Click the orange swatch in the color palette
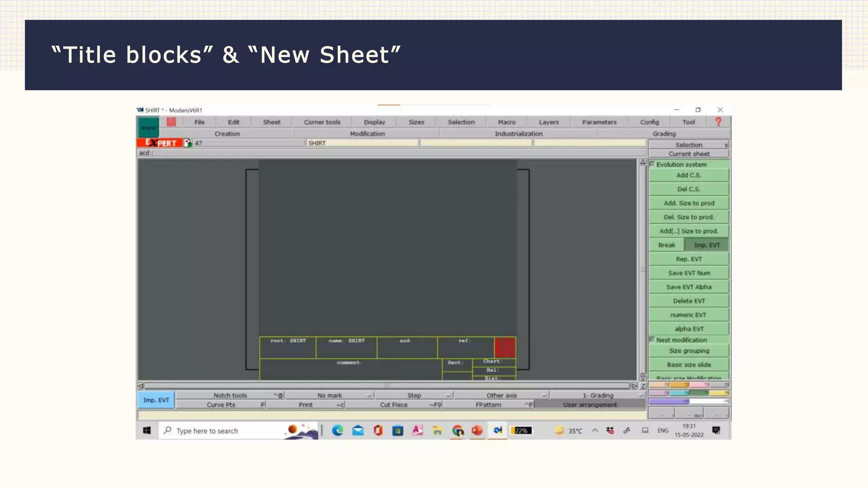The width and height of the screenshot is (868, 488). coord(679,385)
